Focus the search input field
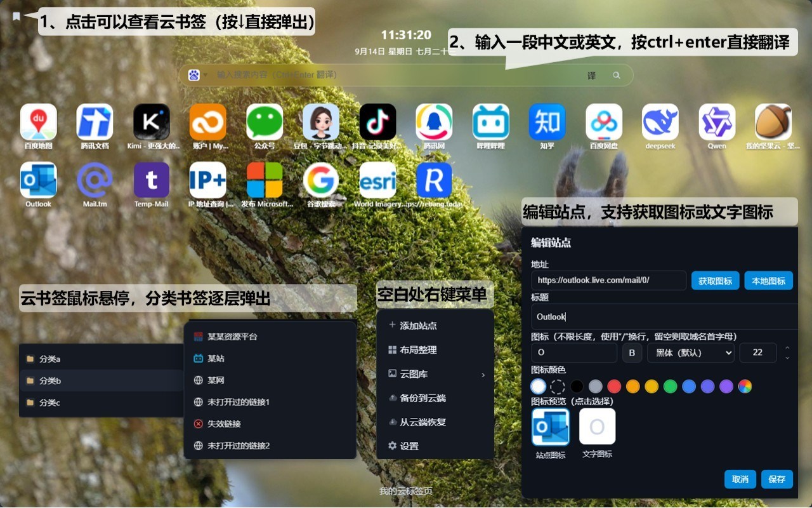This screenshot has height=508, width=812. pos(396,75)
